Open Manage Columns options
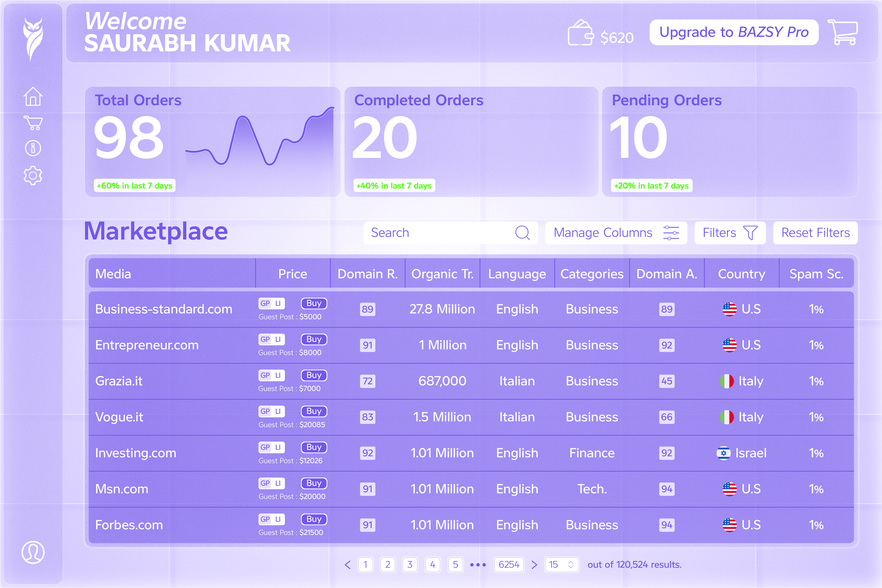The width and height of the screenshot is (882, 588). coord(616,233)
